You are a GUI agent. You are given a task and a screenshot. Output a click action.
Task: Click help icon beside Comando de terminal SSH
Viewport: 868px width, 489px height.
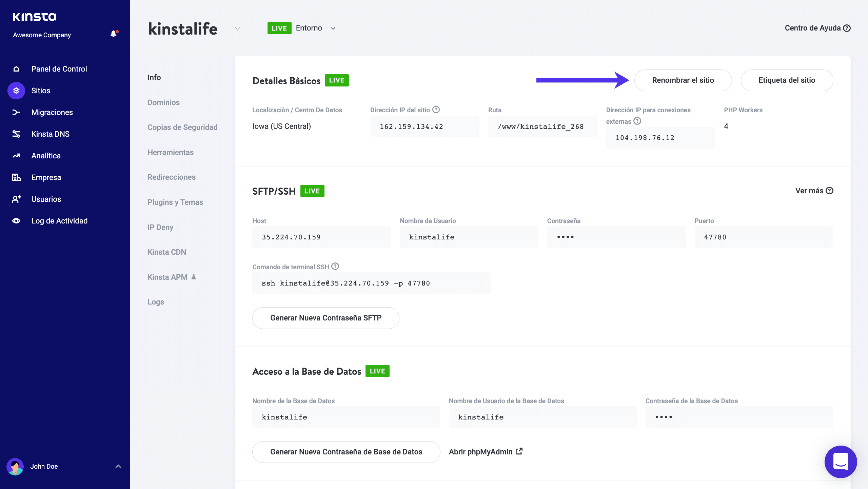coord(335,266)
